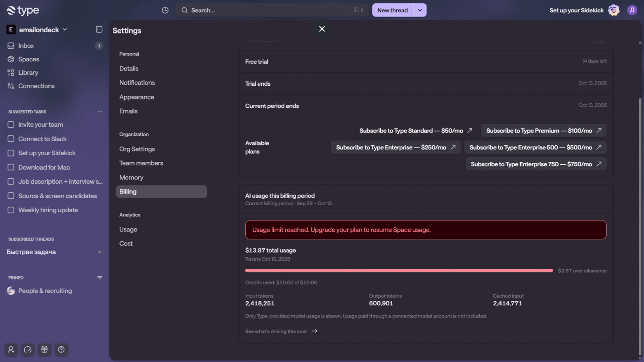Click the Search field
The width and height of the screenshot is (644, 362).
272,10
